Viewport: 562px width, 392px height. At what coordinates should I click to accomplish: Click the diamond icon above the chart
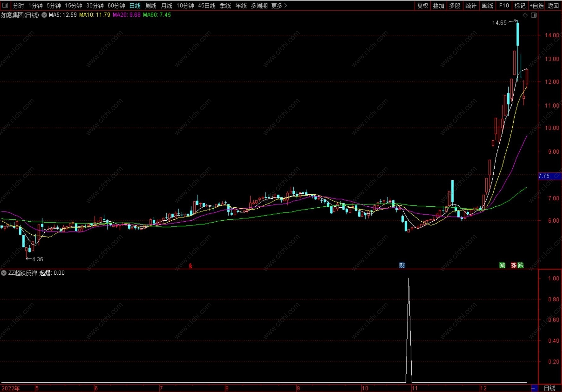click(525, 15)
